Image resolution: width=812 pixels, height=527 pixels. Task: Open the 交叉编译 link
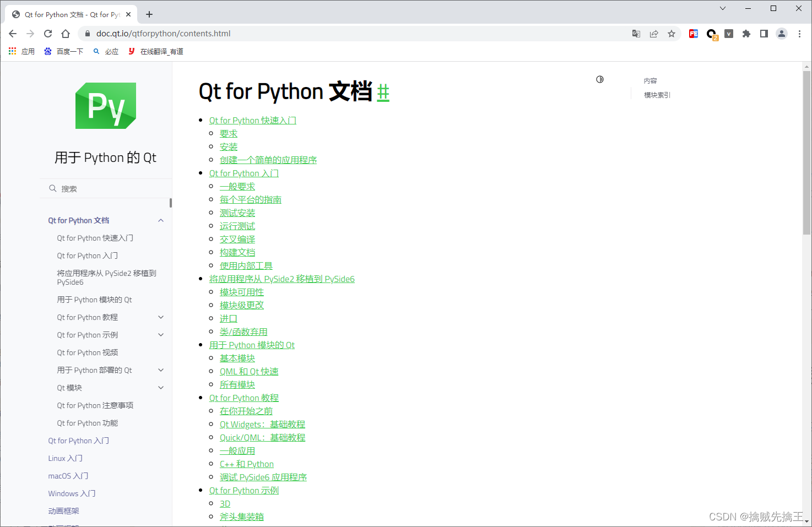(x=237, y=239)
